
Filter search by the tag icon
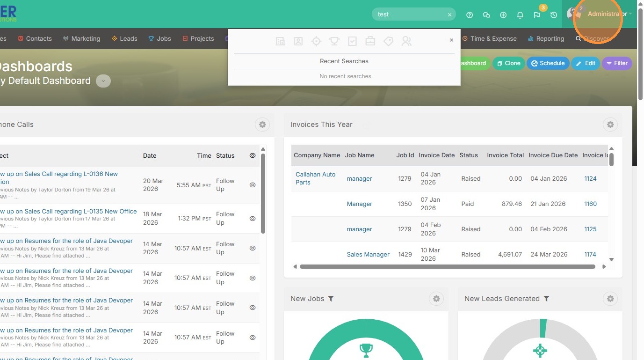[x=388, y=41]
